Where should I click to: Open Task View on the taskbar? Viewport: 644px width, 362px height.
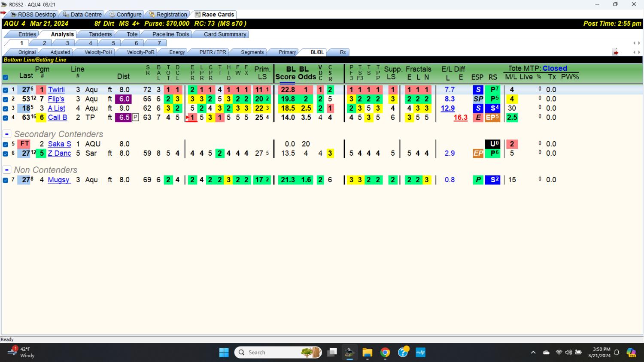pyautogui.click(x=332, y=353)
